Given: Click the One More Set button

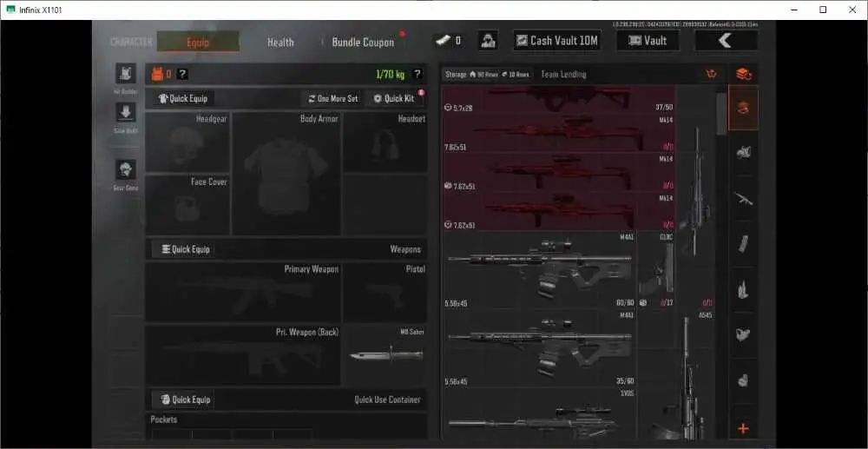Looking at the screenshot, I should pos(333,98).
